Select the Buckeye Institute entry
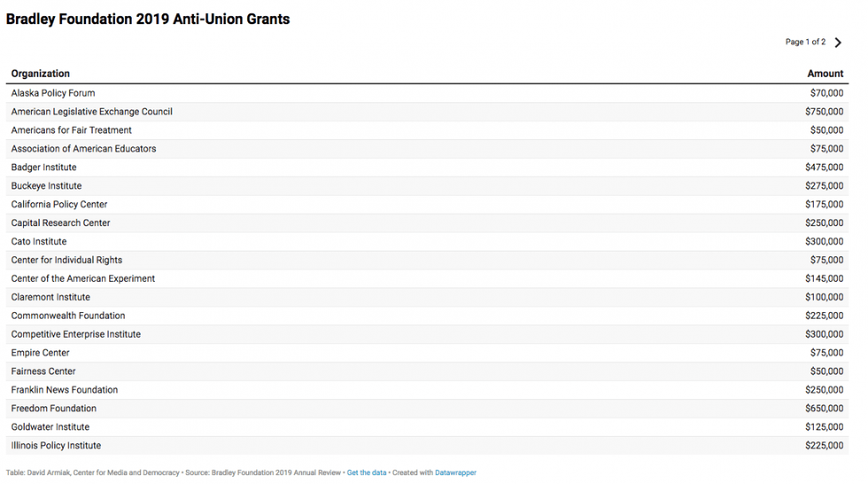 (46, 186)
